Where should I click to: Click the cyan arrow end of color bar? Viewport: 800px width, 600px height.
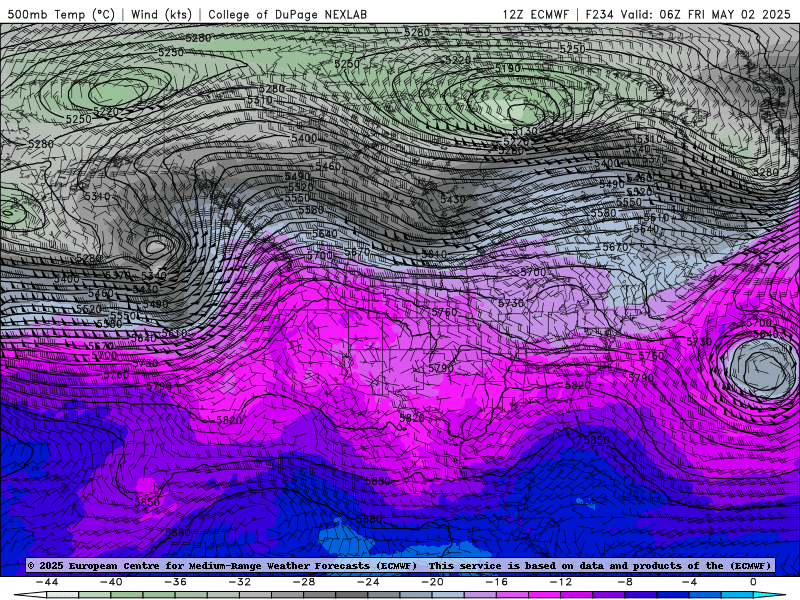[x=770, y=595]
